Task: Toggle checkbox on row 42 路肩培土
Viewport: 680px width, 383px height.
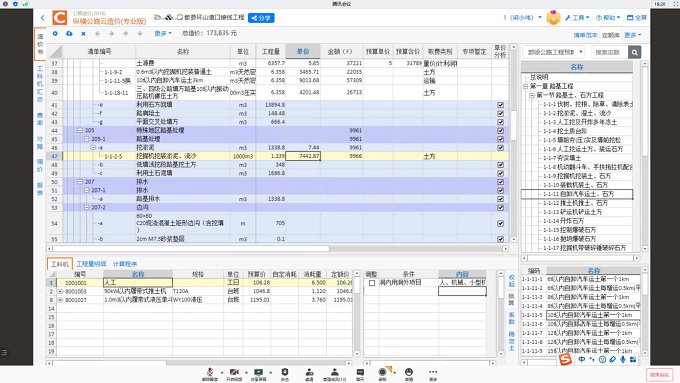Action: pos(500,114)
